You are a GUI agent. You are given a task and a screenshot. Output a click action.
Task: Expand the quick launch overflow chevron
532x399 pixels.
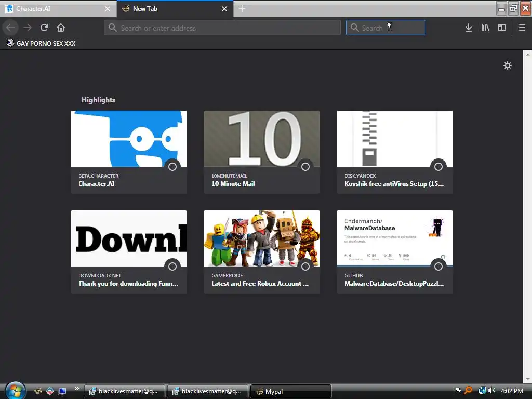coord(77,389)
